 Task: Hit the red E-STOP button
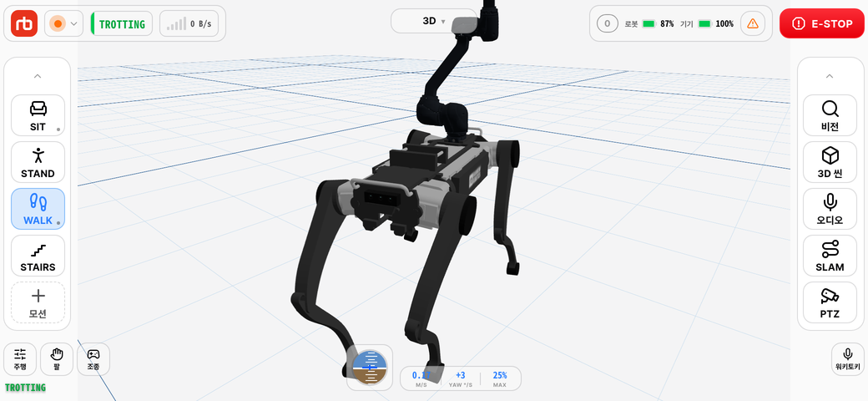[821, 24]
